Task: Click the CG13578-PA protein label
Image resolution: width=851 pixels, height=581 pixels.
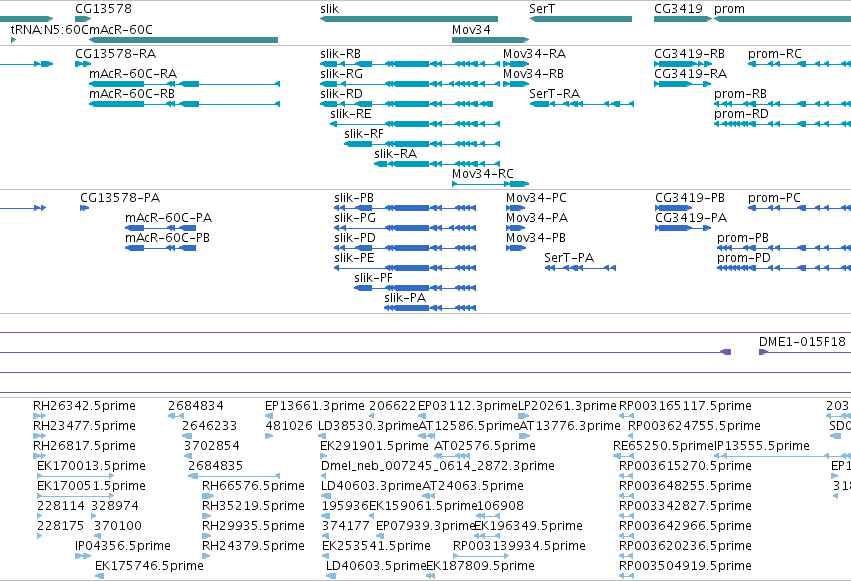Action: (x=120, y=198)
